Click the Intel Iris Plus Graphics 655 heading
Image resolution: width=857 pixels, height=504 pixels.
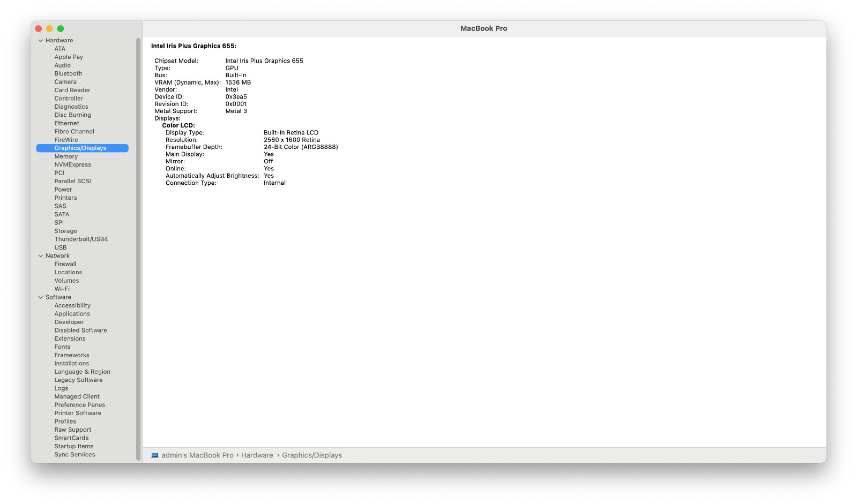[193, 46]
